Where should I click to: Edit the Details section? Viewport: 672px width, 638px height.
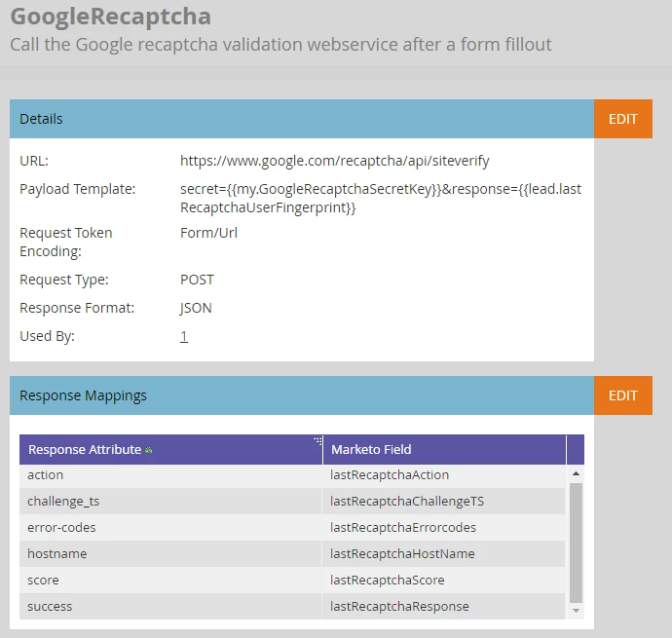tap(622, 119)
